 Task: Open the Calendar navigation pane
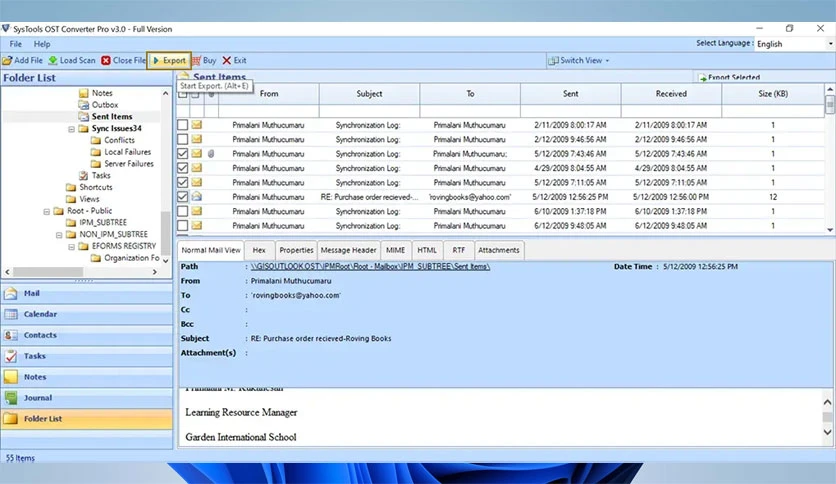coord(87,314)
